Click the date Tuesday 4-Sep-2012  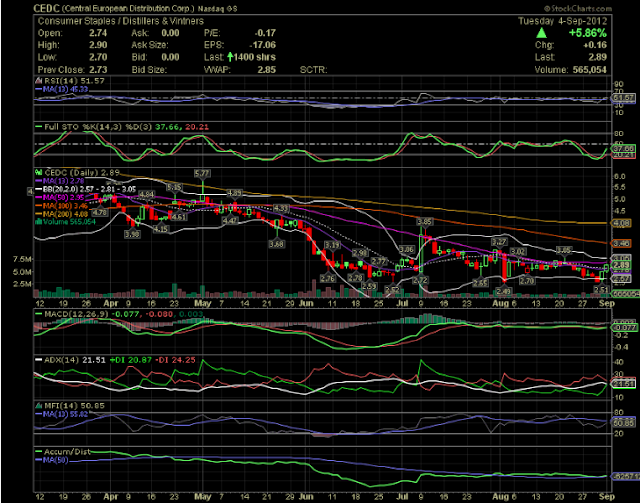(x=562, y=21)
